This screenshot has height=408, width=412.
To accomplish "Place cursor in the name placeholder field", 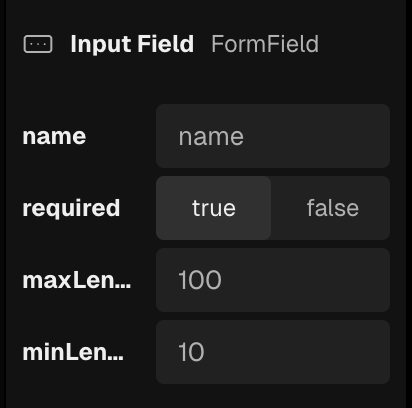I will point(273,136).
